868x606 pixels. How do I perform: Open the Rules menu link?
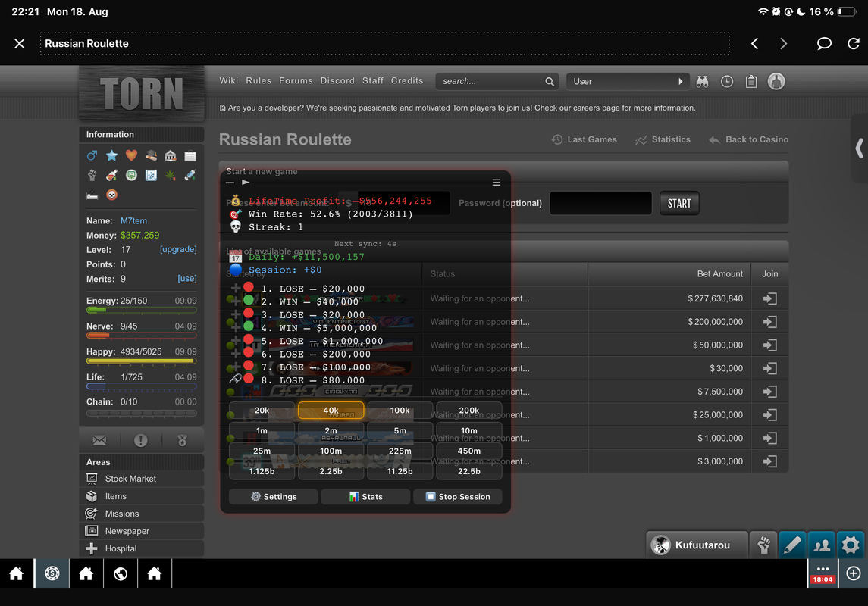pos(259,81)
